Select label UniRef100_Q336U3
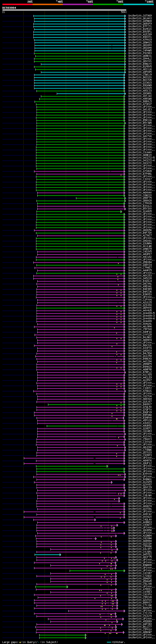The image size is (156, 644). tap(140, 83)
